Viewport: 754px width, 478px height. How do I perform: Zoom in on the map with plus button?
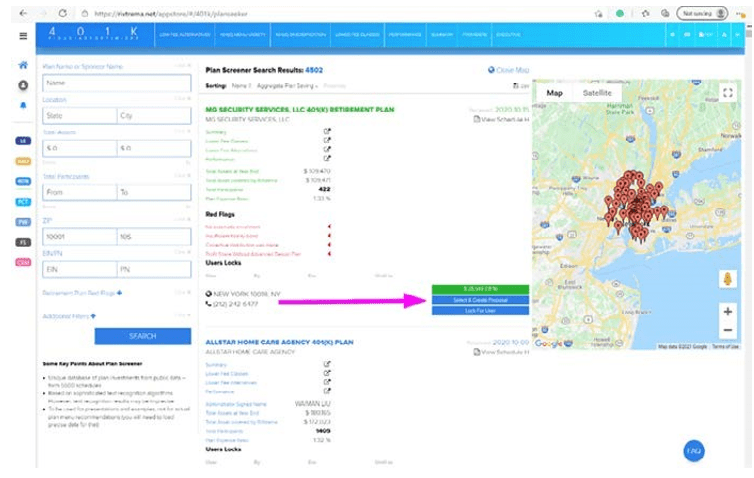coord(727,312)
